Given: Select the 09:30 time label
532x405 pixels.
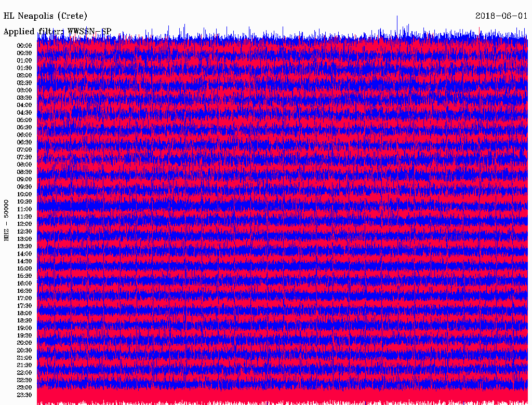Looking at the screenshot, I should (x=24, y=187).
